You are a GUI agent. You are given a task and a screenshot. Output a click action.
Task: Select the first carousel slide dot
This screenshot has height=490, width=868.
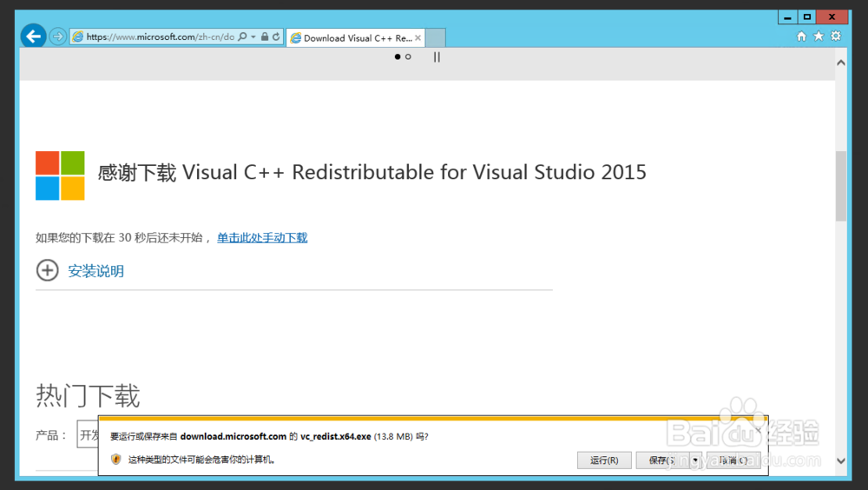398,56
